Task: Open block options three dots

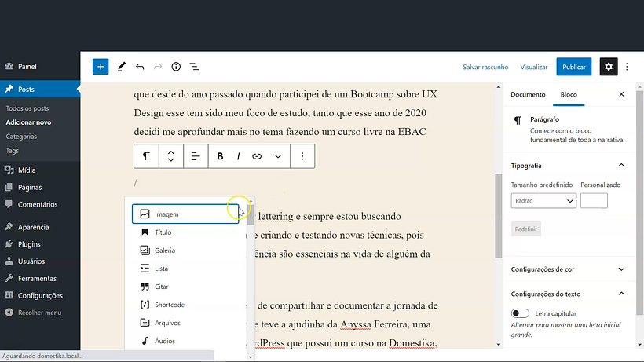Action: (302, 156)
